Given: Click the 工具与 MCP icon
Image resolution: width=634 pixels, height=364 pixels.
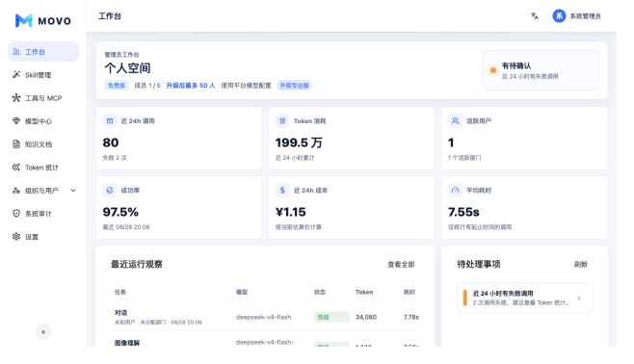Looking at the screenshot, I should pos(16,98).
